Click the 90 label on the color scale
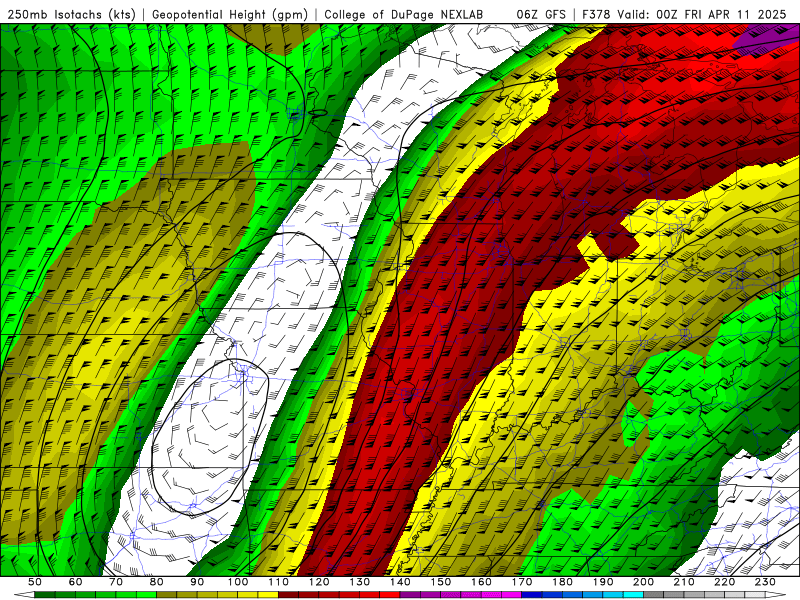The height and width of the screenshot is (600, 800). click(197, 582)
